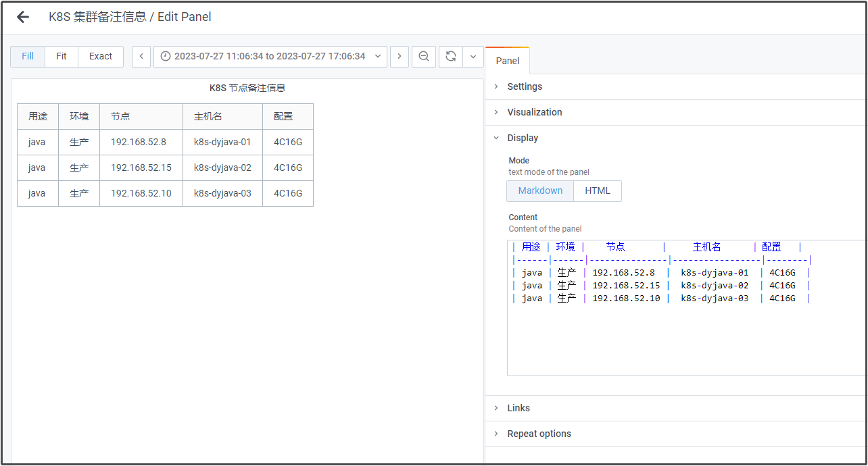Open the time range picker

(x=270, y=57)
